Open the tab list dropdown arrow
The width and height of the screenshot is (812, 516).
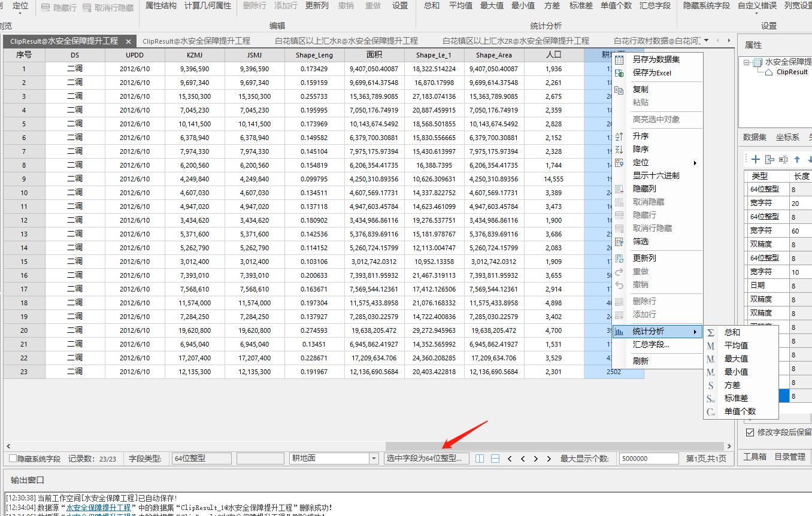click(x=706, y=41)
